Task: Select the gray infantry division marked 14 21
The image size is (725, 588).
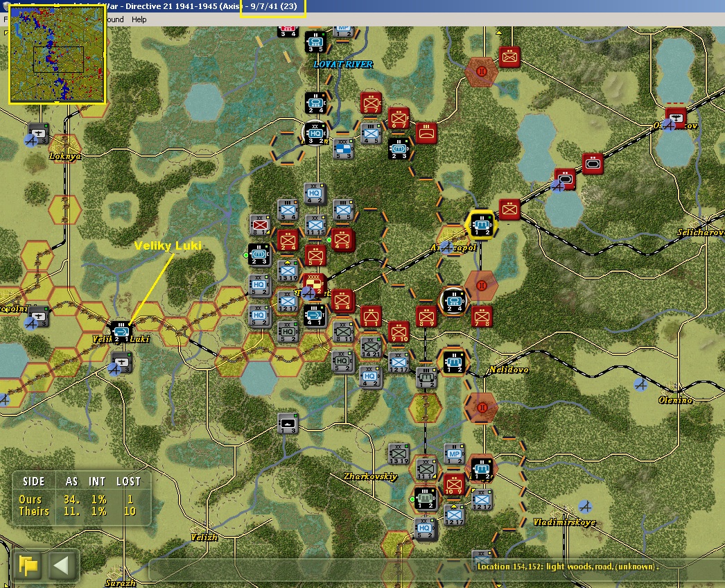Action: coord(371,347)
